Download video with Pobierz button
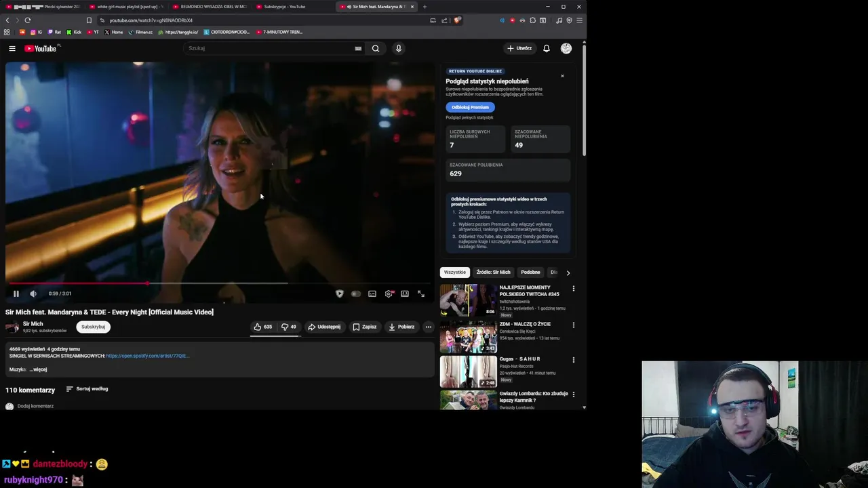 tap(401, 327)
